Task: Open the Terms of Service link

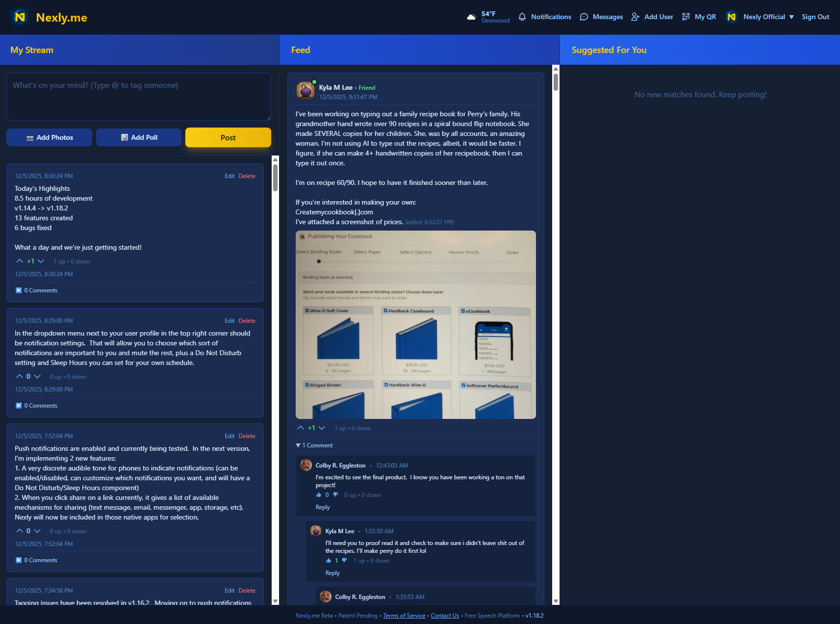Action: (404, 615)
